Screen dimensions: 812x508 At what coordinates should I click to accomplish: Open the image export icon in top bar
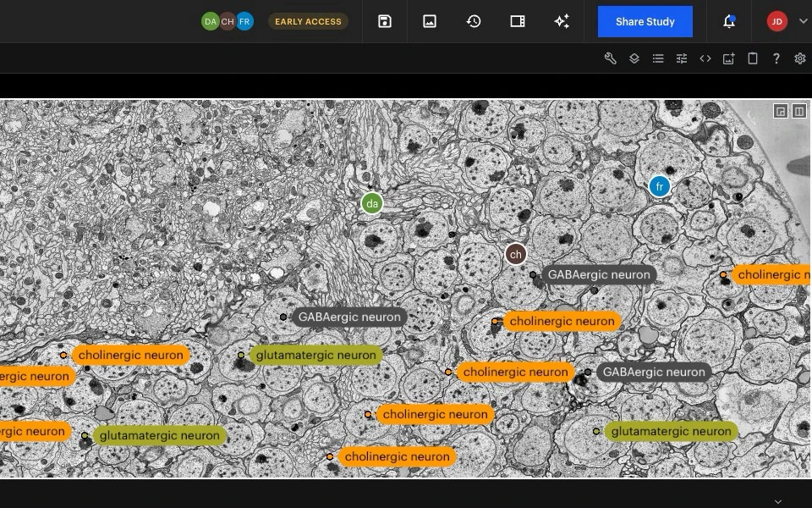pos(430,21)
